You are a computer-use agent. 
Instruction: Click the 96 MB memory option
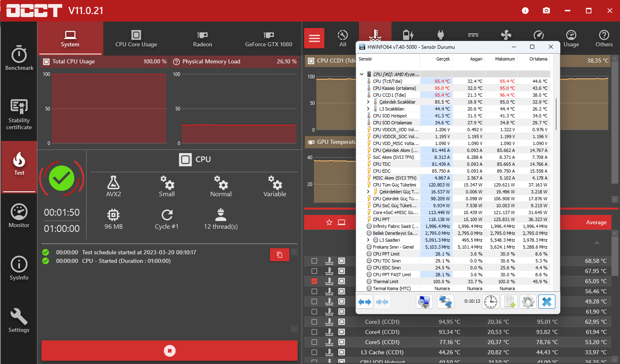click(x=113, y=219)
